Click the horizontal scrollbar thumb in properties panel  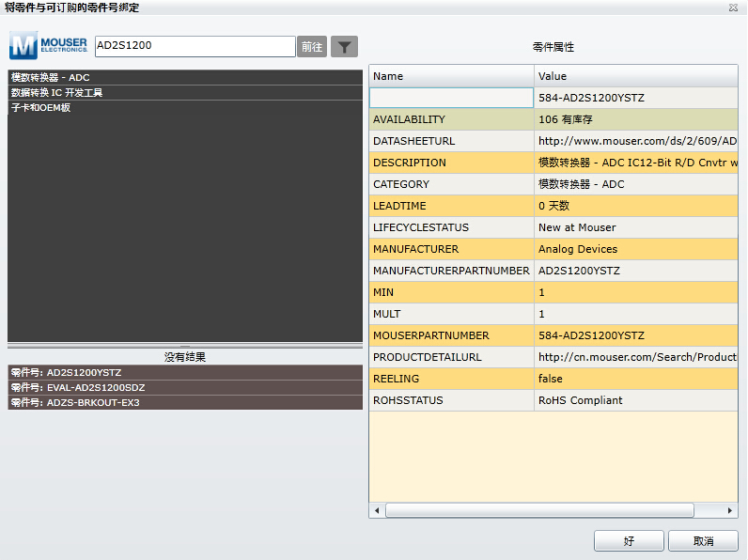click(x=539, y=510)
